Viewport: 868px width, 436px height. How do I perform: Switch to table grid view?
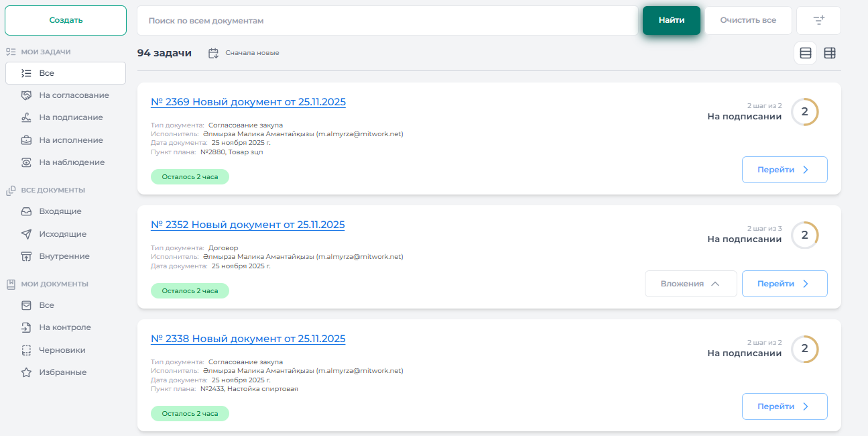coord(829,53)
